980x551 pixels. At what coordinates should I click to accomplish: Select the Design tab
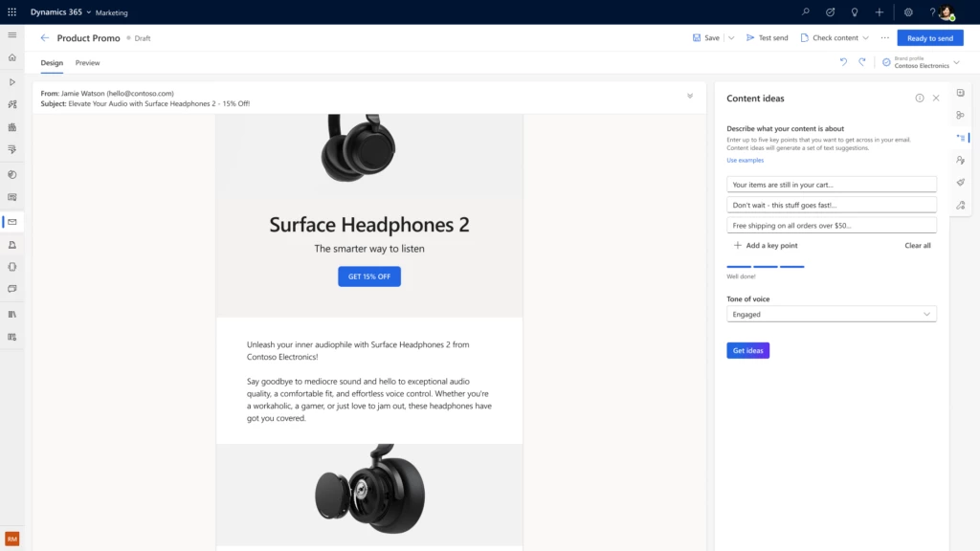click(52, 63)
